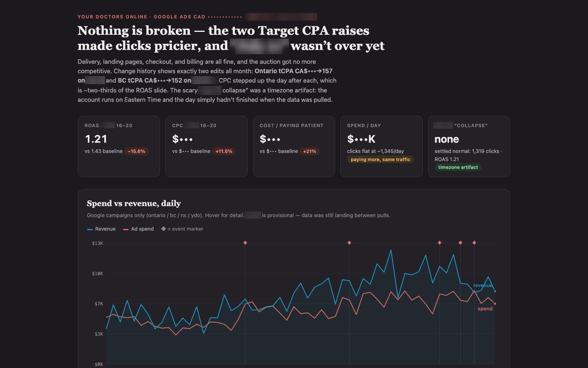Click the 'none' value in Collapse card
588x368 pixels.
(446, 139)
